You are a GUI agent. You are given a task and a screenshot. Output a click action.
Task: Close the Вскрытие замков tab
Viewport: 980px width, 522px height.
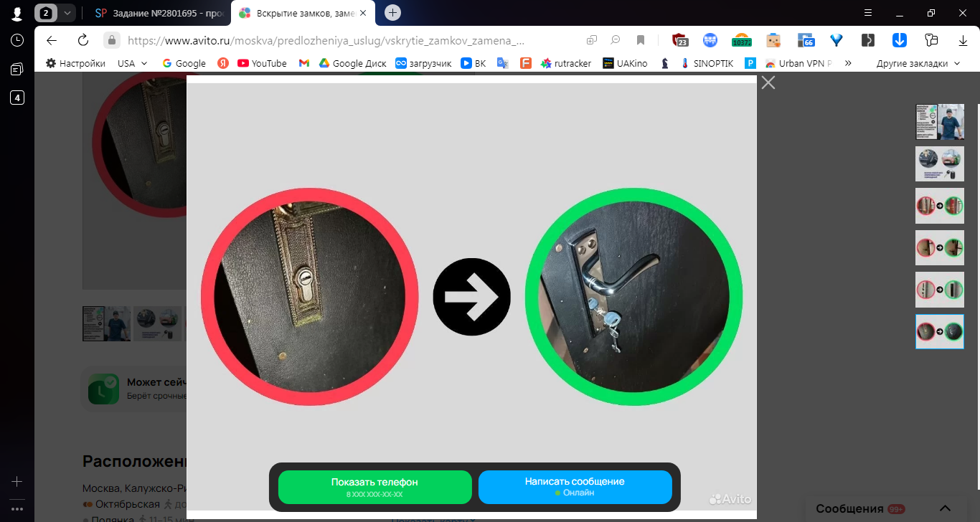[364, 13]
